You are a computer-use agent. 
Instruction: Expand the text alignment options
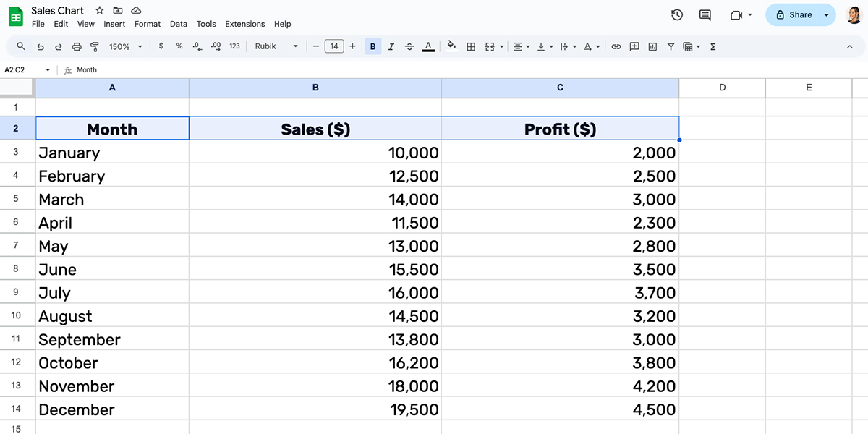tap(527, 46)
